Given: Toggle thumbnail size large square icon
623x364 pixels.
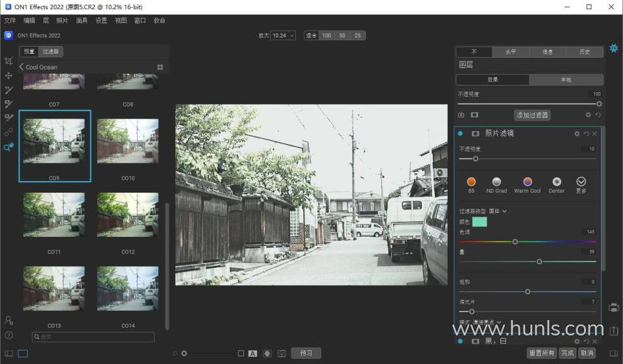Looking at the screenshot, I should pos(241,353).
